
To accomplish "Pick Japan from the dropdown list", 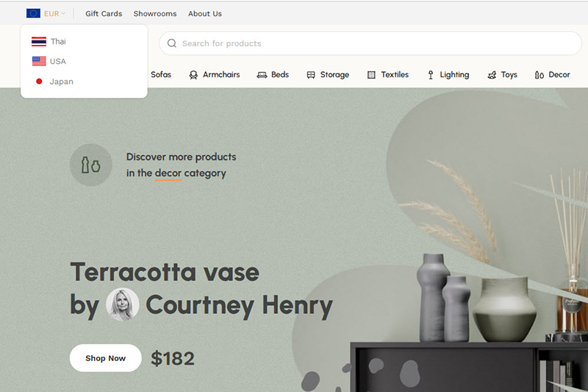I will [x=61, y=82].
